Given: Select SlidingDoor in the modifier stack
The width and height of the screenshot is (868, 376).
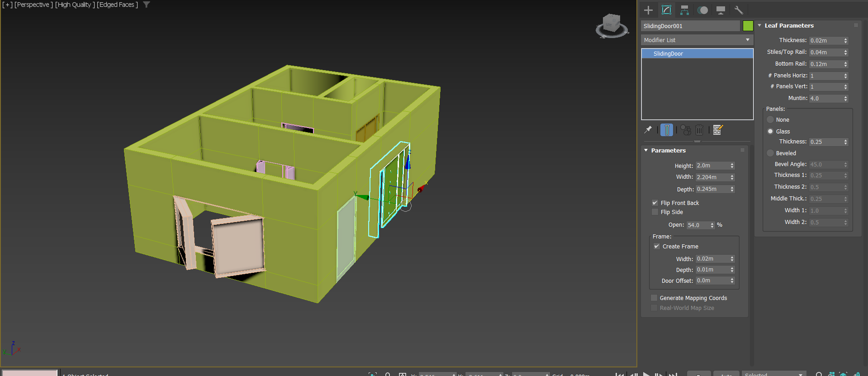Looking at the screenshot, I should (697, 53).
